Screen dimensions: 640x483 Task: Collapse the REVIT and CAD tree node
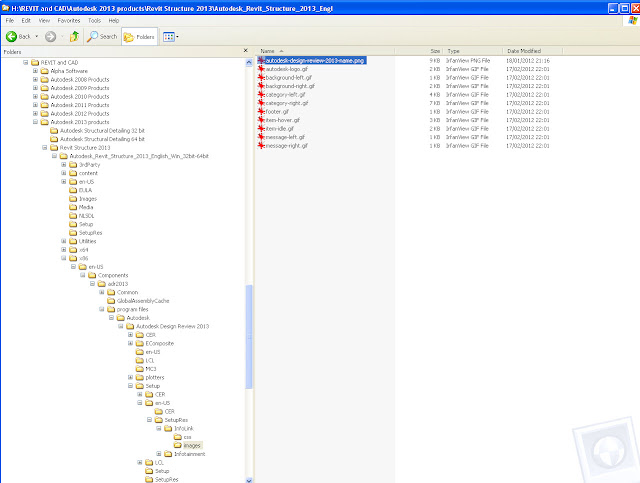26,62
